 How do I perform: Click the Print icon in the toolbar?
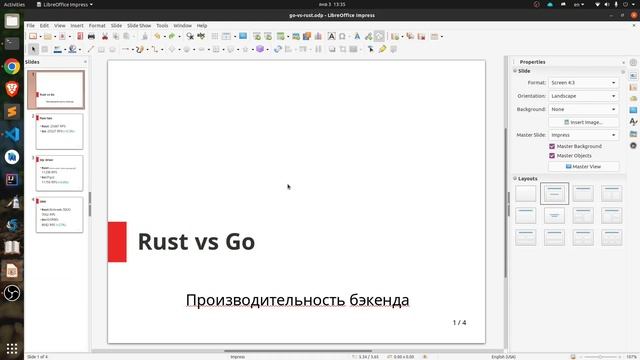point(91,36)
